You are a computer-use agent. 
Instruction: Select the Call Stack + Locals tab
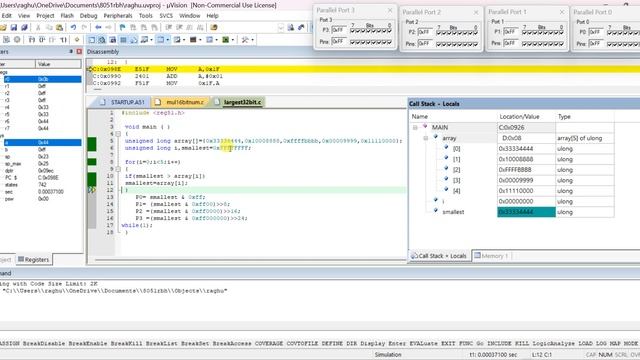point(439,256)
